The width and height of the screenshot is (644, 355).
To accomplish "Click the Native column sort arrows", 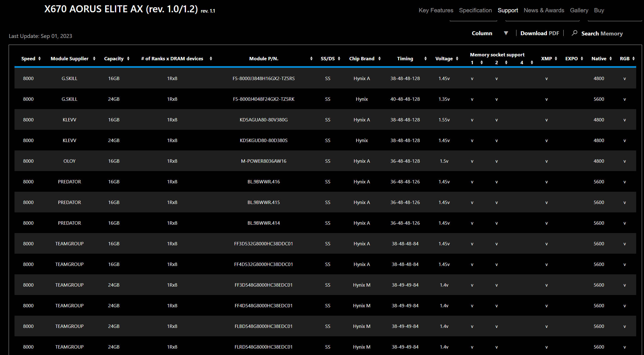I will point(611,59).
